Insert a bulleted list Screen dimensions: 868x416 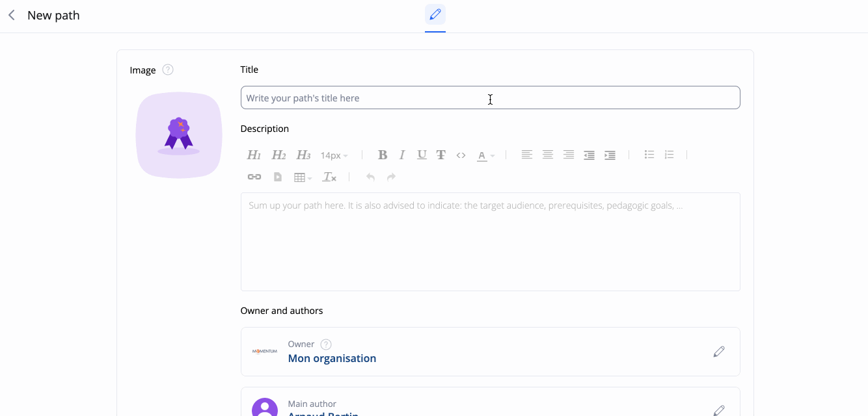coord(649,155)
